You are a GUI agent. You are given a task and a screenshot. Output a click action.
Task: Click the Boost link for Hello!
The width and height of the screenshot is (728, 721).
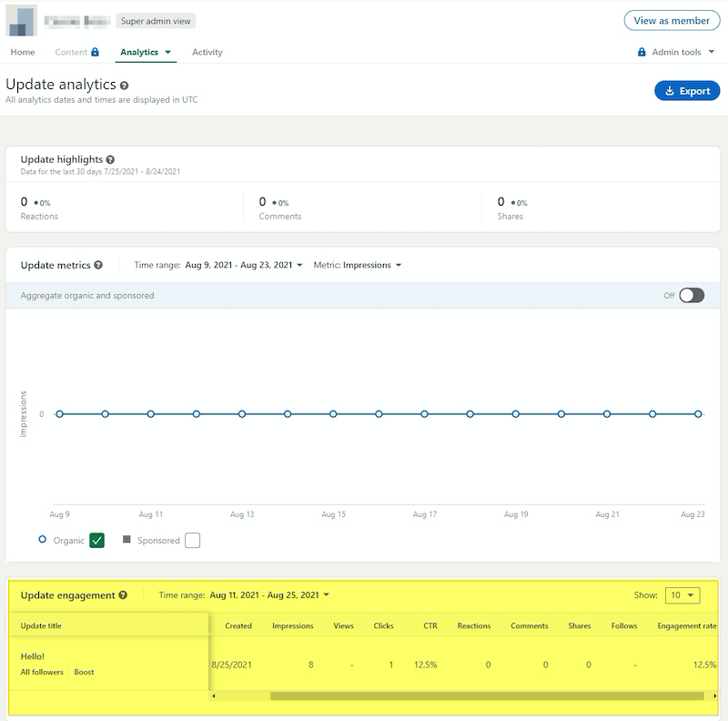(x=84, y=672)
